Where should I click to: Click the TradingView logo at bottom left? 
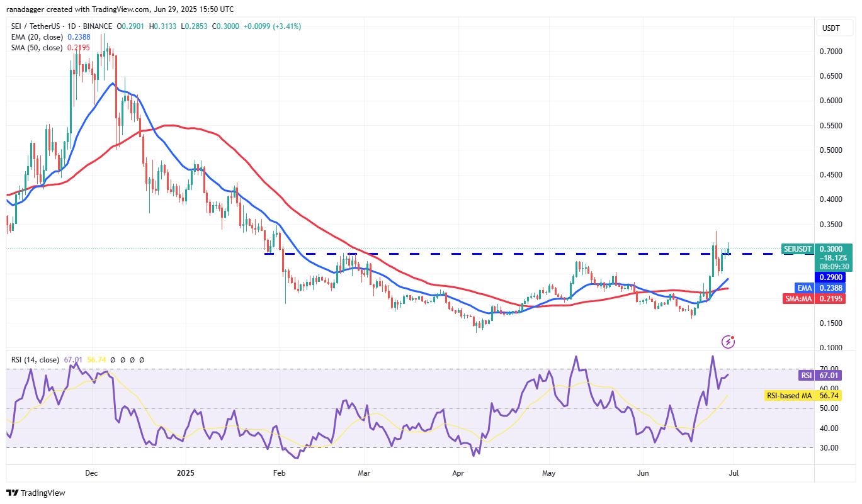point(36,493)
